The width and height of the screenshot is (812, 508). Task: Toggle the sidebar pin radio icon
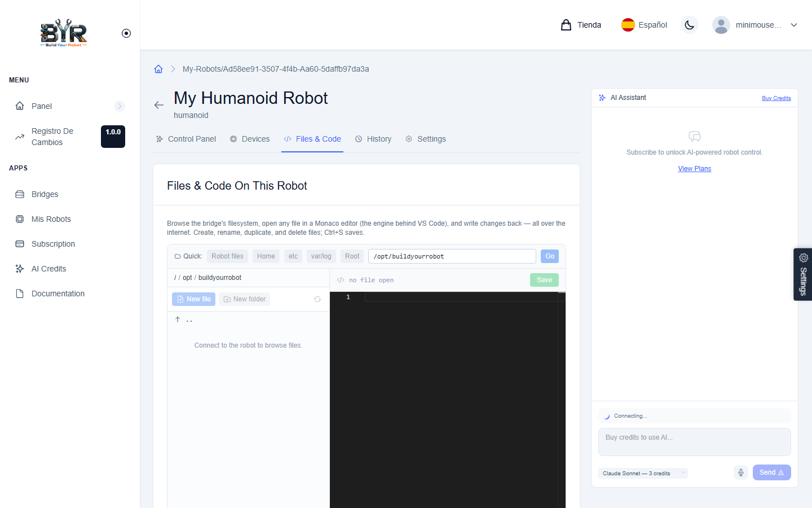coord(126,33)
